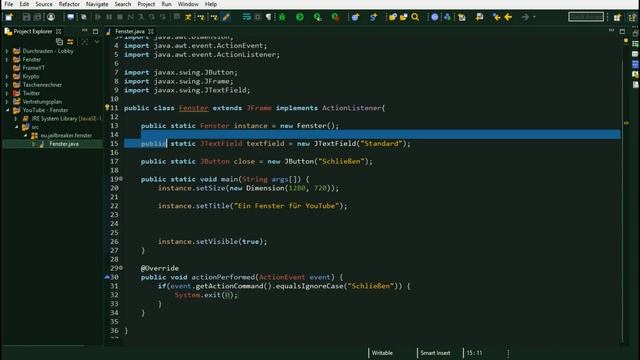Click the Open Perspective icon
640x360 pixels.
617,17
